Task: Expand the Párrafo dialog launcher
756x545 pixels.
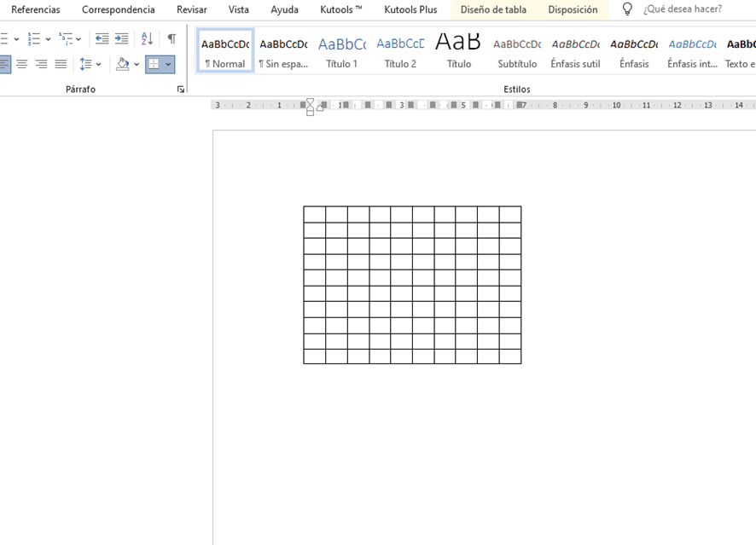Action: pos(181,90)
